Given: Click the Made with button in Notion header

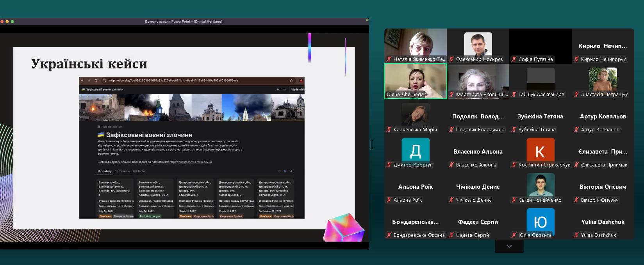Looking at the screenshot, I should (298, 90).
